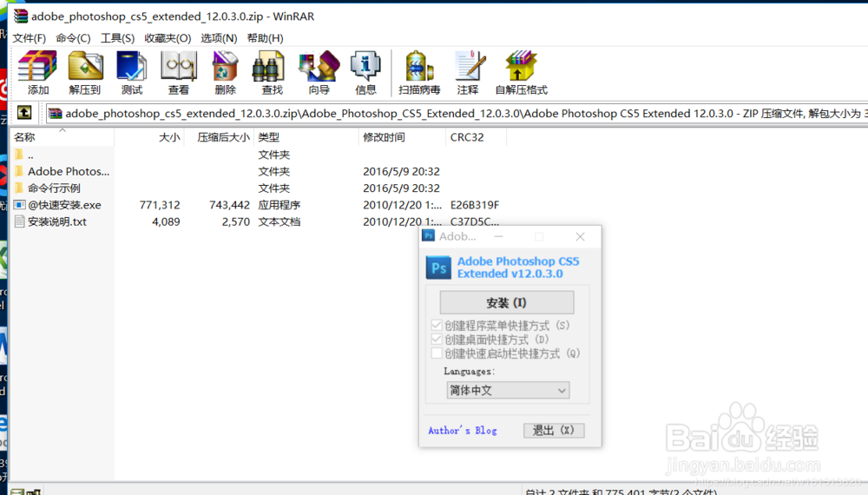868x495 pixels.
Task: Select the 命令行示例 folder icon
Action: [x=19, y=188]
